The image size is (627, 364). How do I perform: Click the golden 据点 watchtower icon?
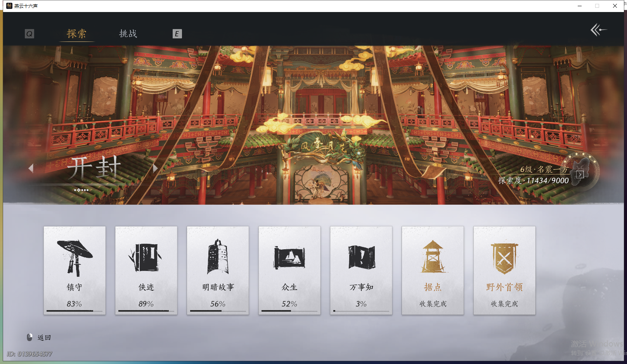433,256
